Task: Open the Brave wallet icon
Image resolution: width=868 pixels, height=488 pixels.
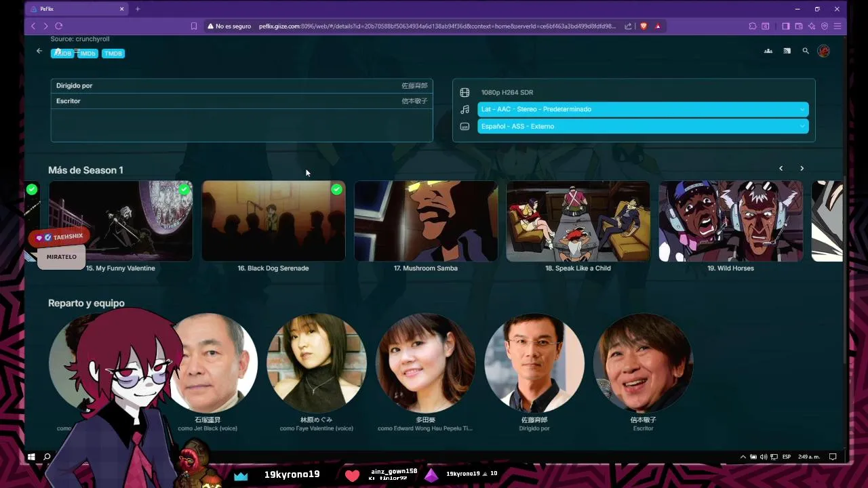Action: pyautogui.click(x=799, y=26)
